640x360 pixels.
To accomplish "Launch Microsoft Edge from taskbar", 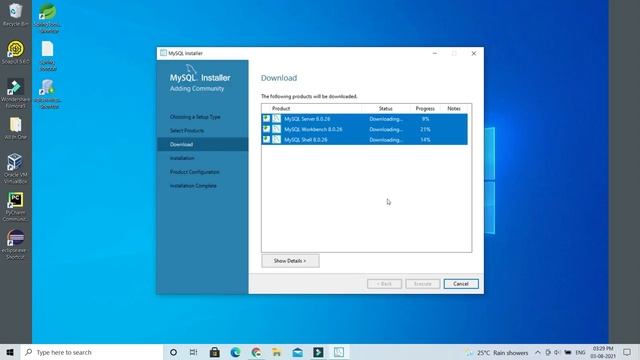I will click(236, 352).
